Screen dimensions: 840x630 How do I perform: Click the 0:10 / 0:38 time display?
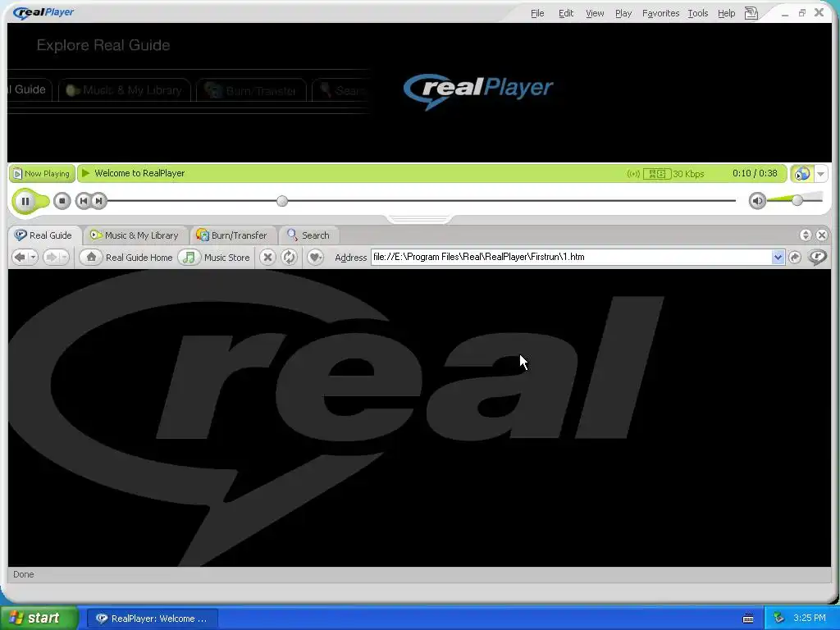[x=755, y=173]
